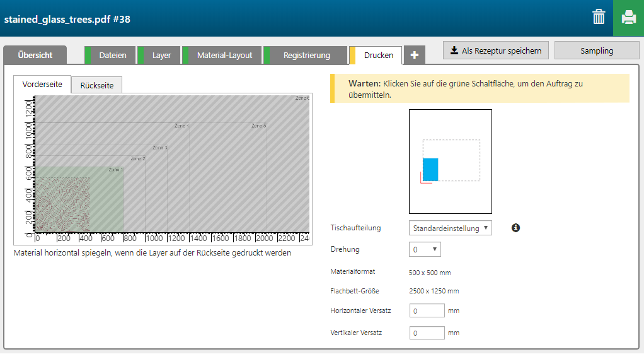
Task: Open the Dateien tab
Action: point(112,56)
